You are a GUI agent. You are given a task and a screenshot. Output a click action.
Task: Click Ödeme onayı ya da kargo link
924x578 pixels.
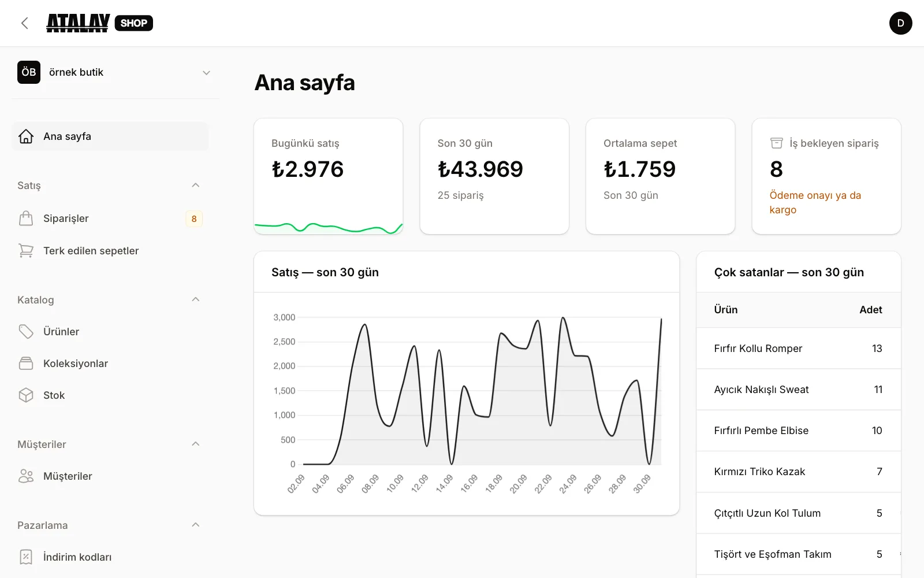[x=815, y=202]
